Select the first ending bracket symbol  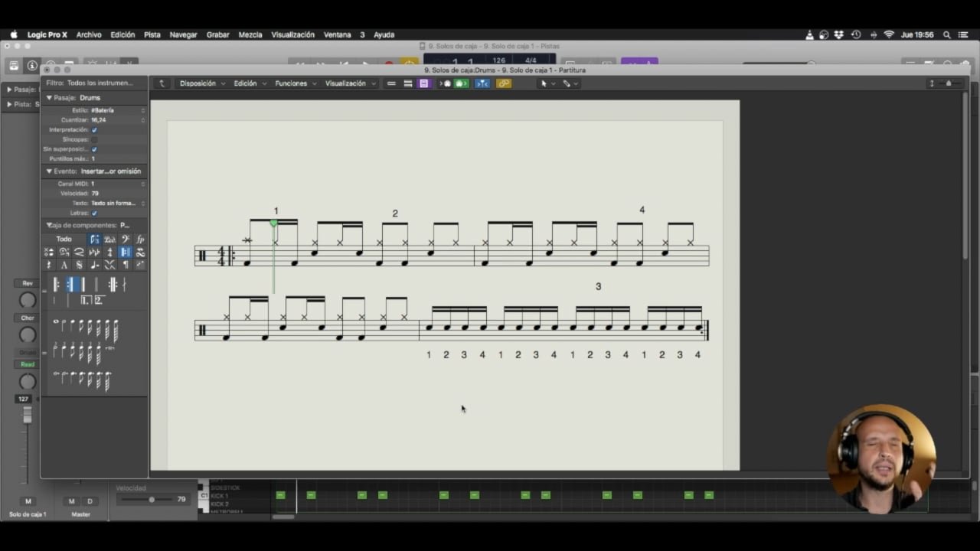pyautogui.click(x=87, y=300)
